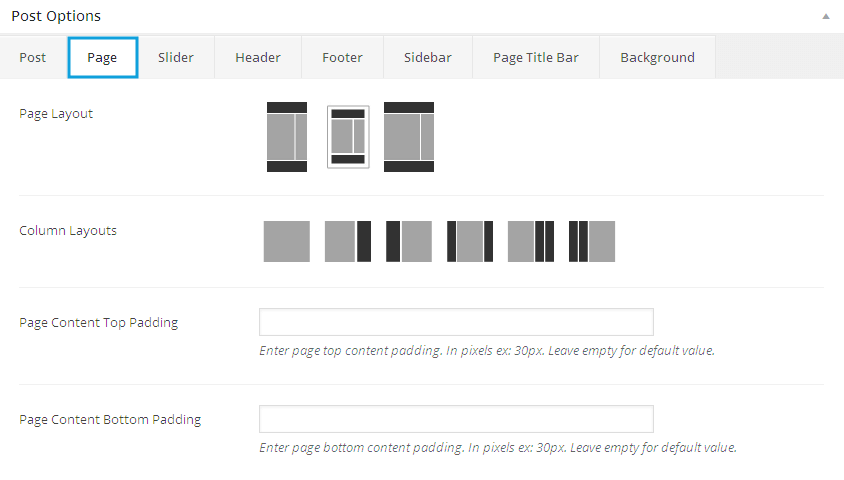Choose the single right sidebar column layout
The image size is (844, 480).
(348, 241)
